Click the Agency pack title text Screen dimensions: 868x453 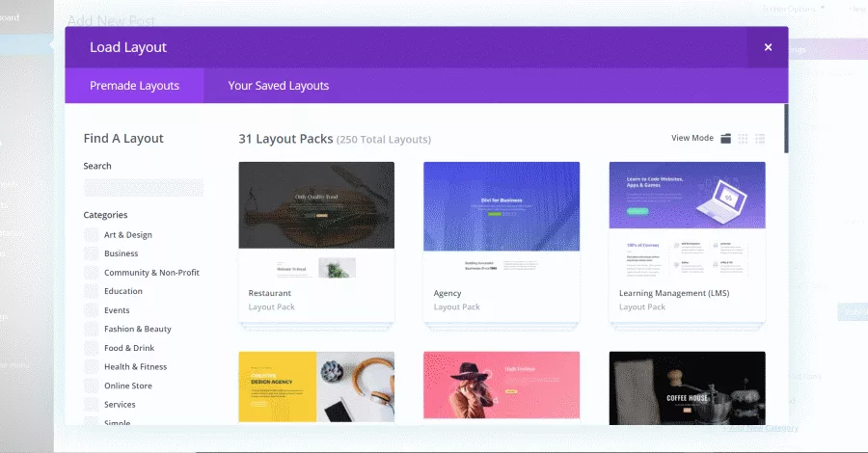(448, 293)
